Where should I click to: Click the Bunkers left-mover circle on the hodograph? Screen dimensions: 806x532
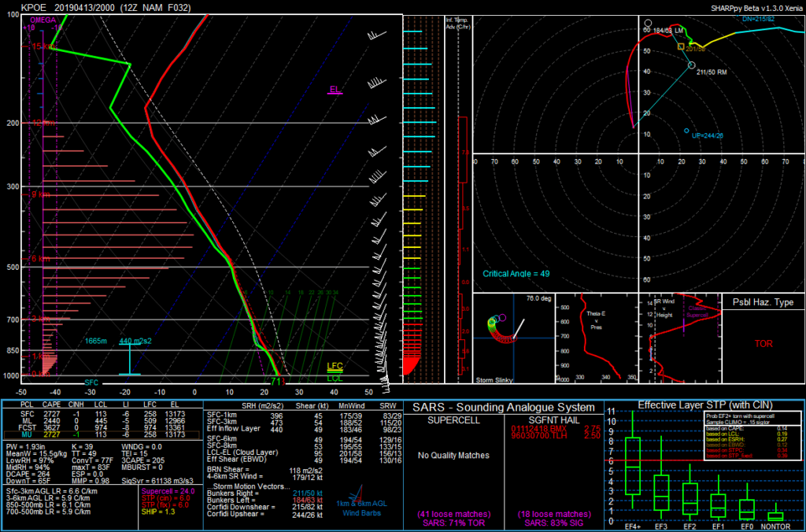click(x=647, y=24)
